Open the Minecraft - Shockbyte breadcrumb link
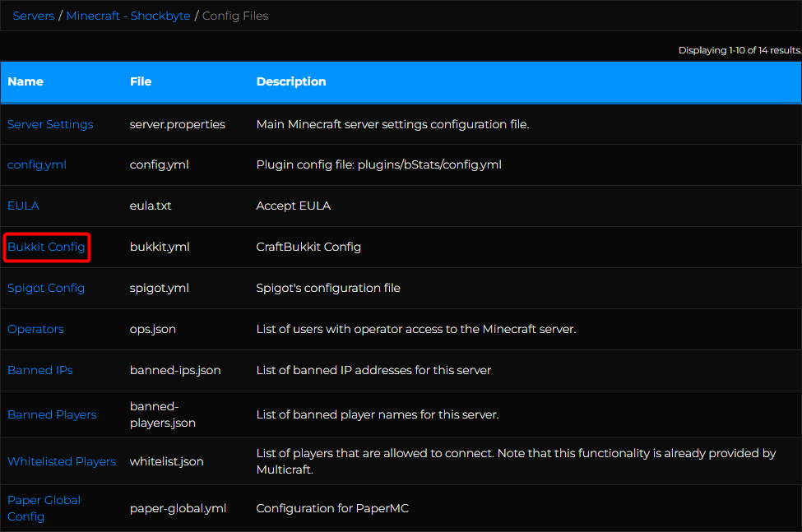 click(x=128, y=16)
